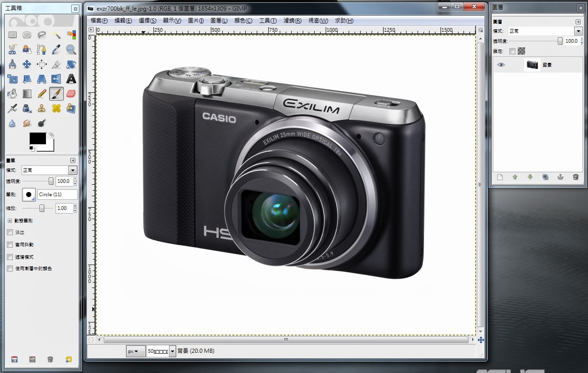Click the paintbrush 透明度 slider
Viewport: 588px width, 373px height.
pos(38,181)
